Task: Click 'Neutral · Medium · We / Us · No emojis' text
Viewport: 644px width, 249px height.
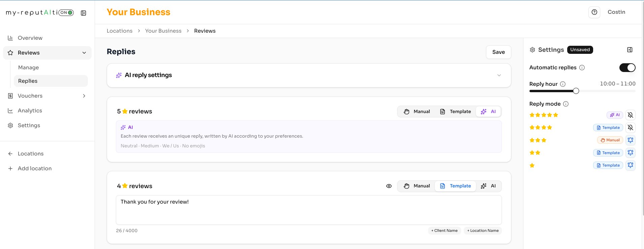Action: (163, 146)
